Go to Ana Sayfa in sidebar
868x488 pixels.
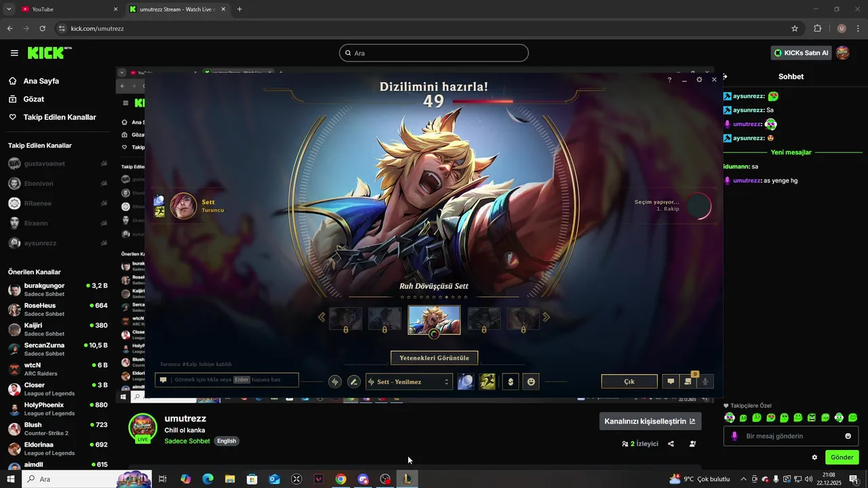(34, 81)
